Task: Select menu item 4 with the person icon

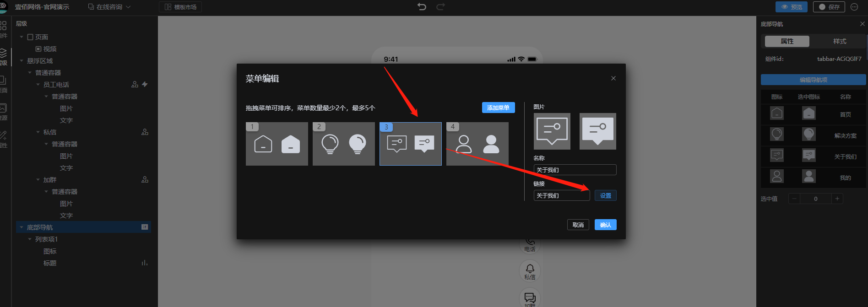Action: pos(477,144)
